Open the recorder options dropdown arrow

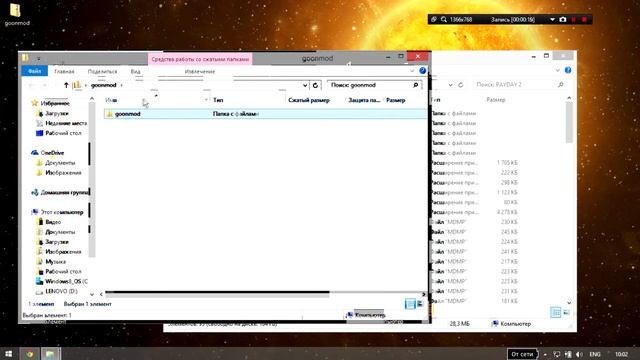(552, 19)
